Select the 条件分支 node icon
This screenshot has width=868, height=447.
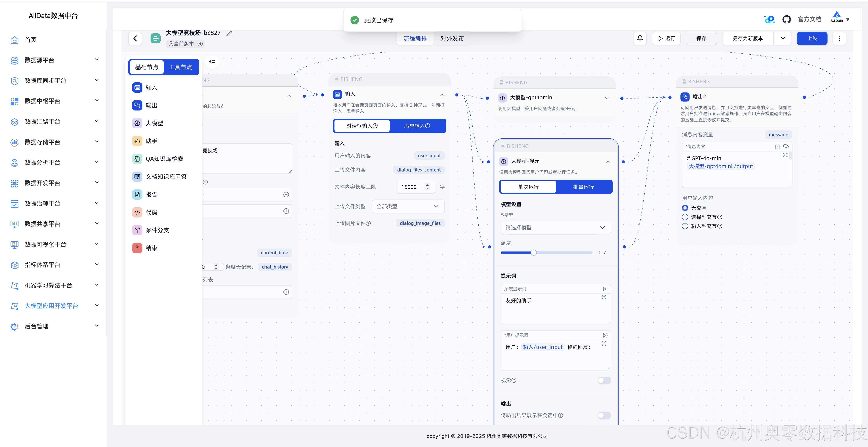[x=137, y=230]
